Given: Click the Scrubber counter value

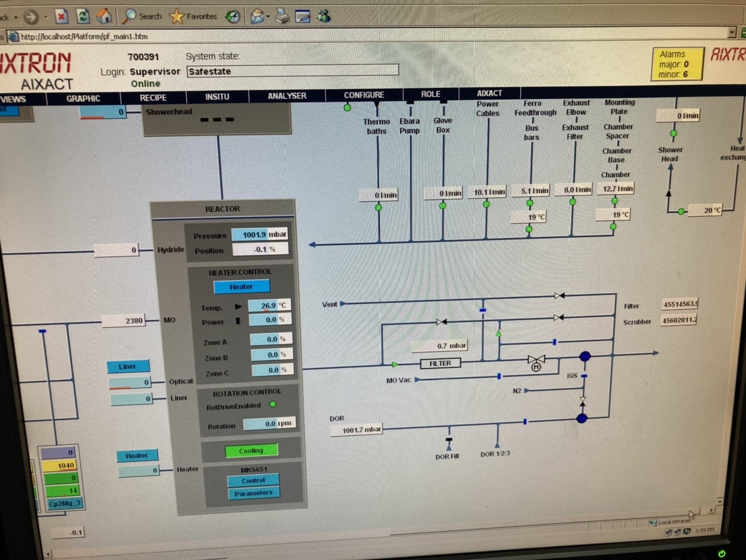Looking at the screenshot, I should click(679, 320).
